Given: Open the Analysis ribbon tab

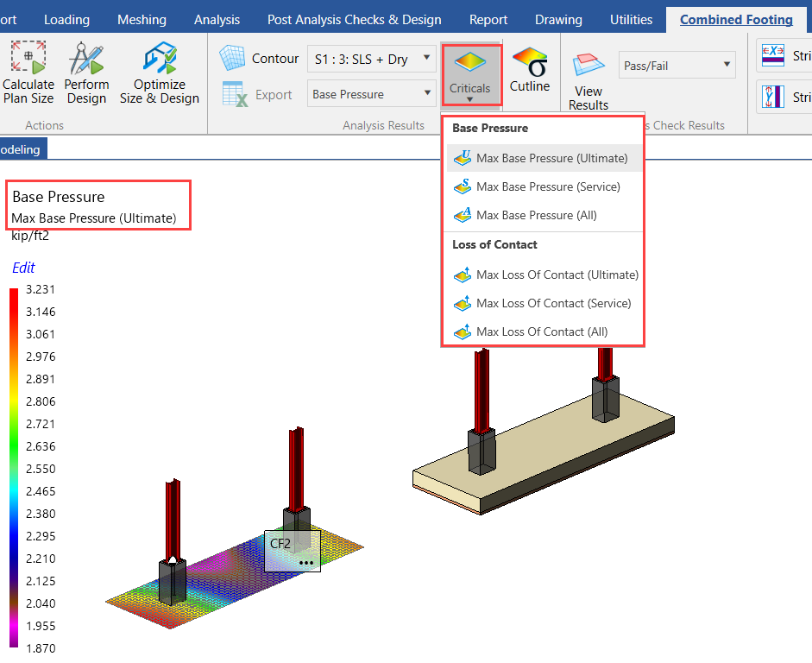Looking at the screenshot, I should coord(217,20).
